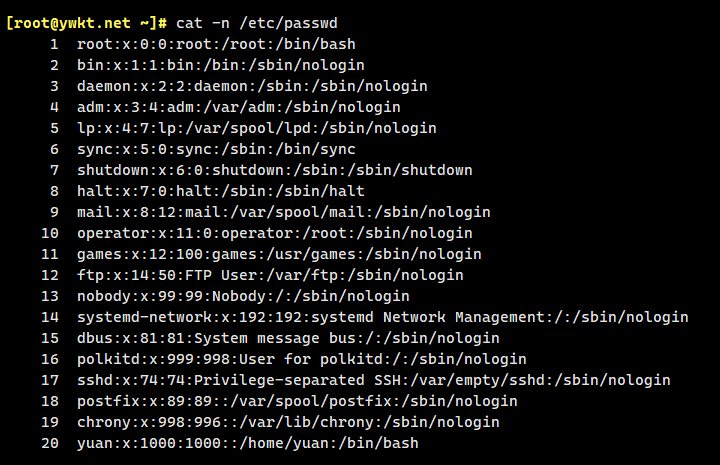Click the systemd Network Management line

coord(382,317)
